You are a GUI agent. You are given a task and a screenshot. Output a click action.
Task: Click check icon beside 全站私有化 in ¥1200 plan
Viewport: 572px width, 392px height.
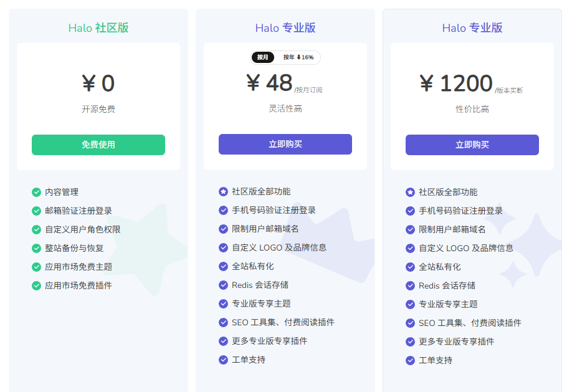tap(410, 267)
